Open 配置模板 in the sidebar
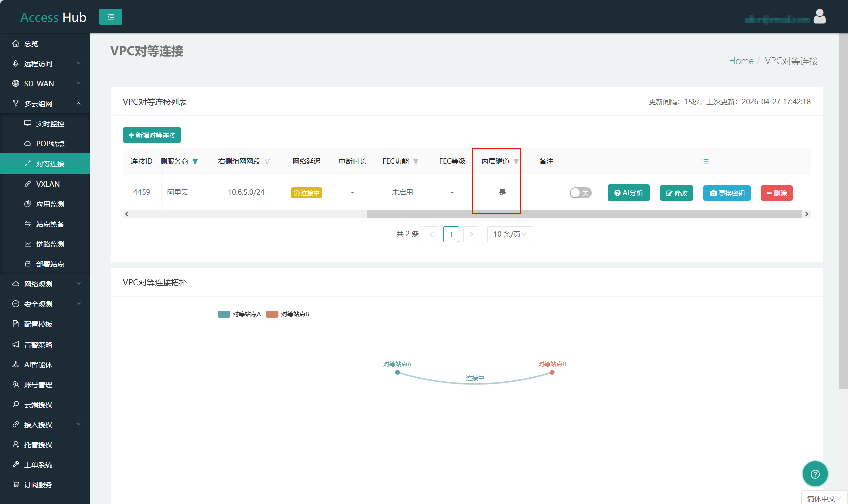 click(x=45, y=324)
